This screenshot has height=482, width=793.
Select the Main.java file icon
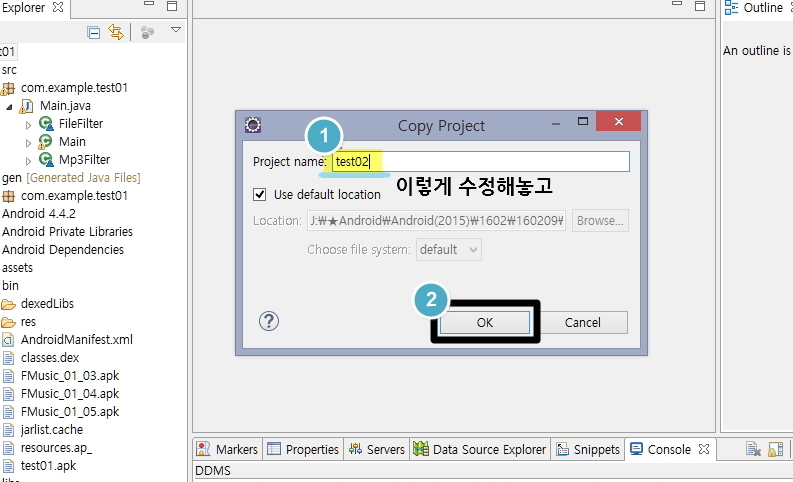[26, 106]
